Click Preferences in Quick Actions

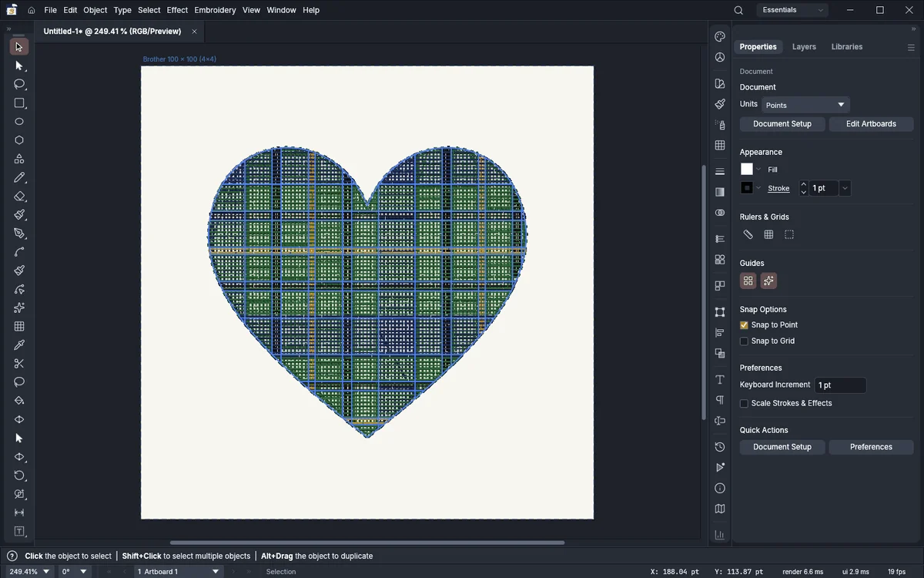pyautogui.click(x=871, y=447)
